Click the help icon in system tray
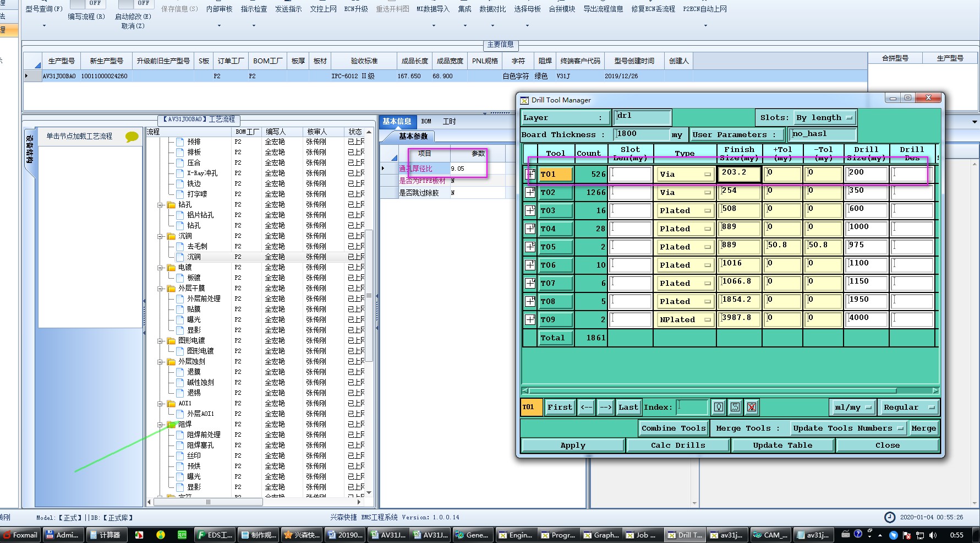The image size is (980, 543). 858,534
